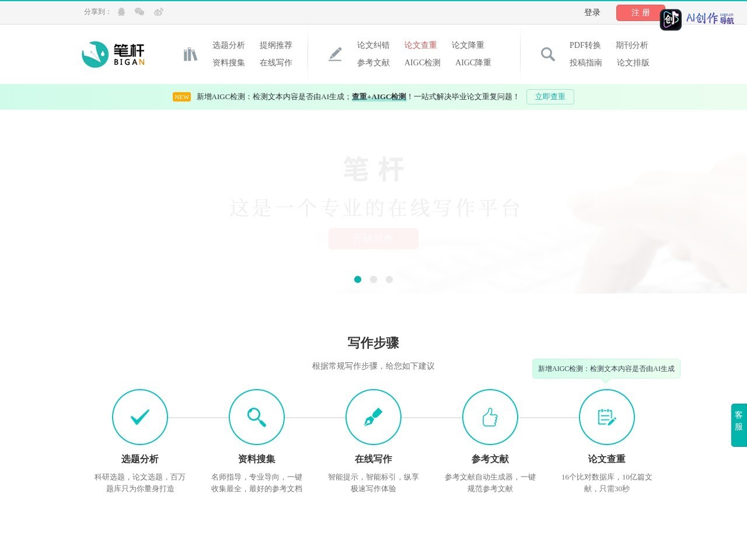747x560 pixels.
Task: Click the 分享到 label
Action: [97, 12]
